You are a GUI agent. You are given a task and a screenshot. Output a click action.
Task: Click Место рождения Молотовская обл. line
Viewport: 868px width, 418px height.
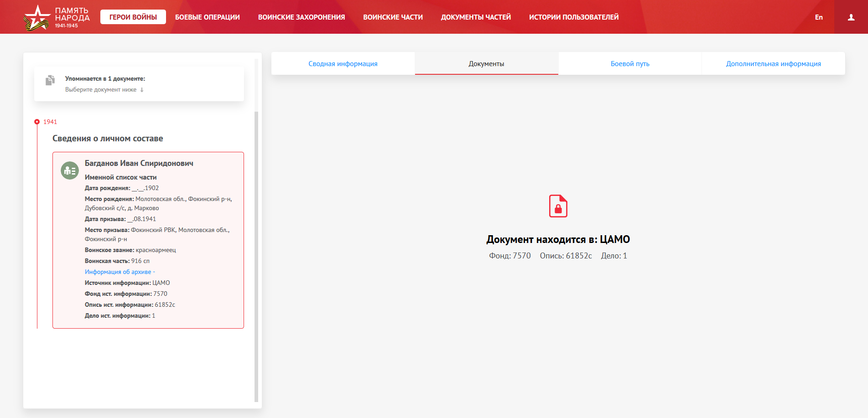pyautogui.click(x=158, y=203)
